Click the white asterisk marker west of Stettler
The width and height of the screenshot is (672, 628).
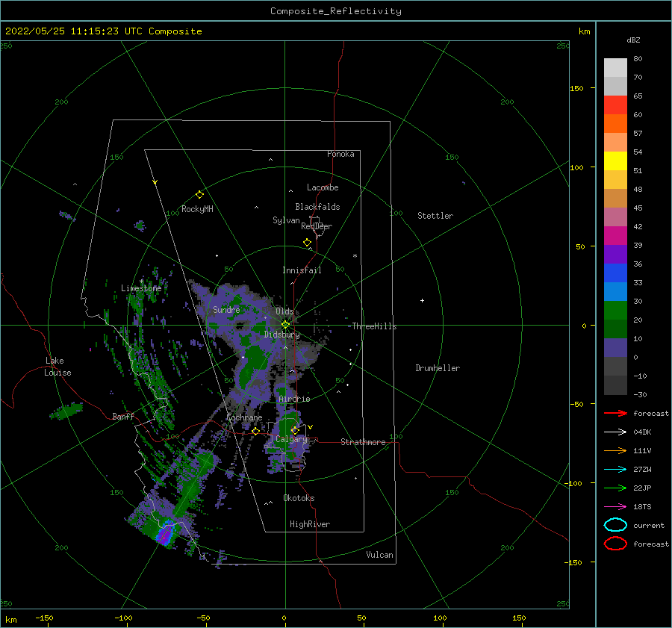click(355, 256)
